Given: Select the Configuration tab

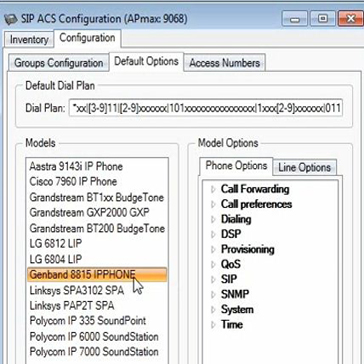Looking at the screenshot, I should (87, 38).
